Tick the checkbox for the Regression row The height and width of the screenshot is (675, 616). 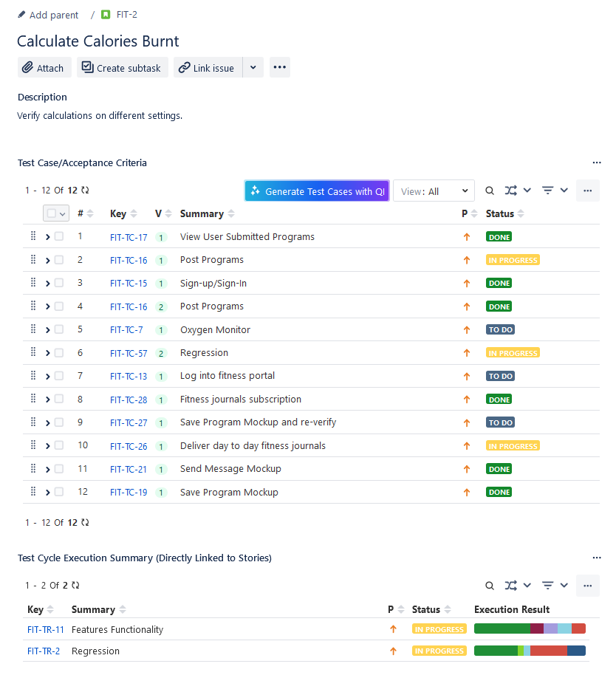click(59, 353)
